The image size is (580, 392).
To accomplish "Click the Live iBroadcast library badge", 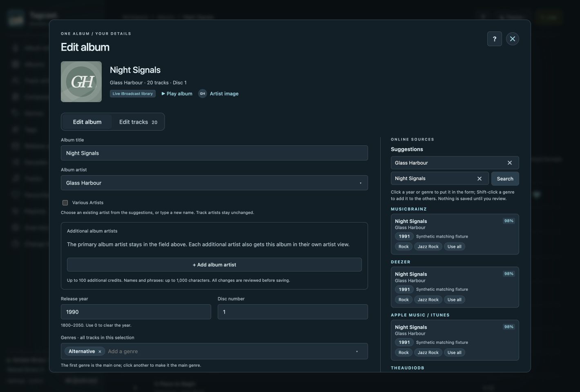I will tap(133, 94).
